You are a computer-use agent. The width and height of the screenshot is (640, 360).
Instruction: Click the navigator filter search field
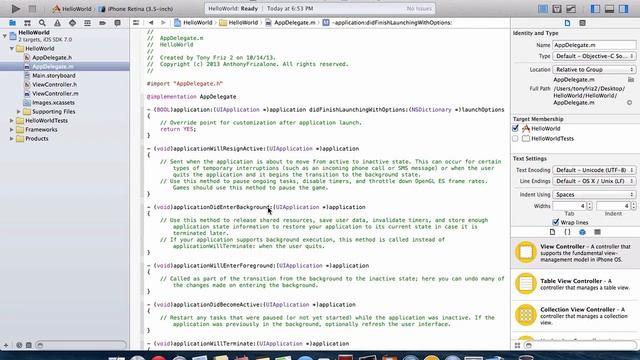click(x=81, y=345)
